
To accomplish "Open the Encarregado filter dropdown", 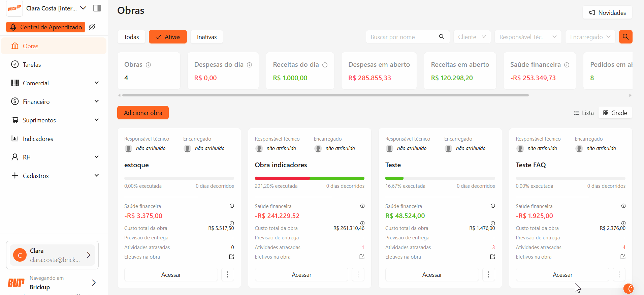I will click(590, 37).
